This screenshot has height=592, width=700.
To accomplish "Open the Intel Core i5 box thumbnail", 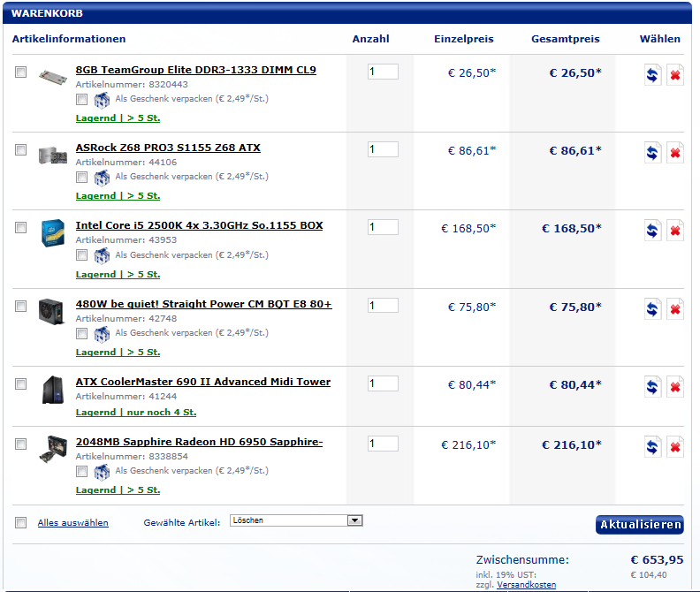I will click(53, 232).
